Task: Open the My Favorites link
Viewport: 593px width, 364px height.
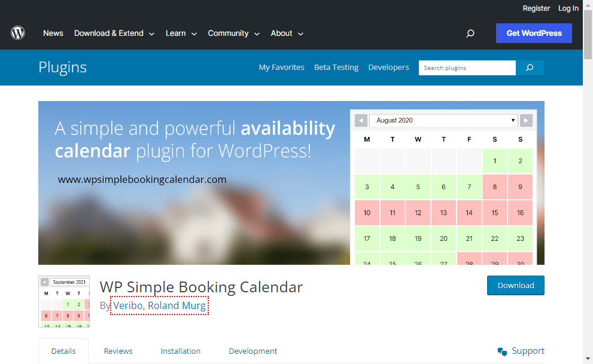Action: point(281,67)
